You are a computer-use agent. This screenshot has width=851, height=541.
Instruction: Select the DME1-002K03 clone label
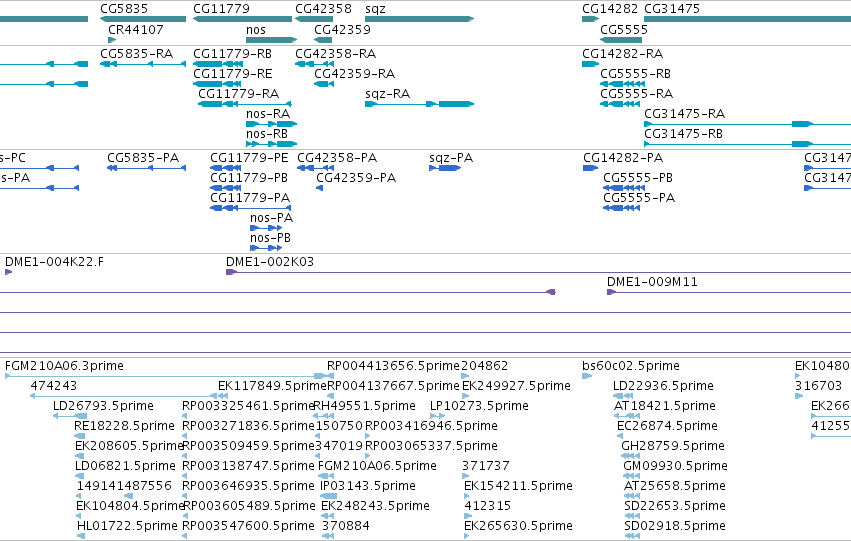(270, 262)
